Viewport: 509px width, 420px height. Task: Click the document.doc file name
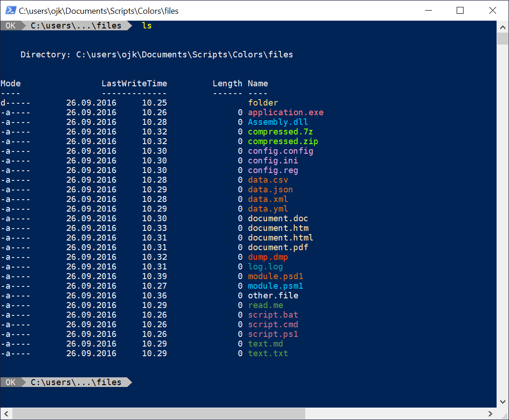tap(278, 218)
